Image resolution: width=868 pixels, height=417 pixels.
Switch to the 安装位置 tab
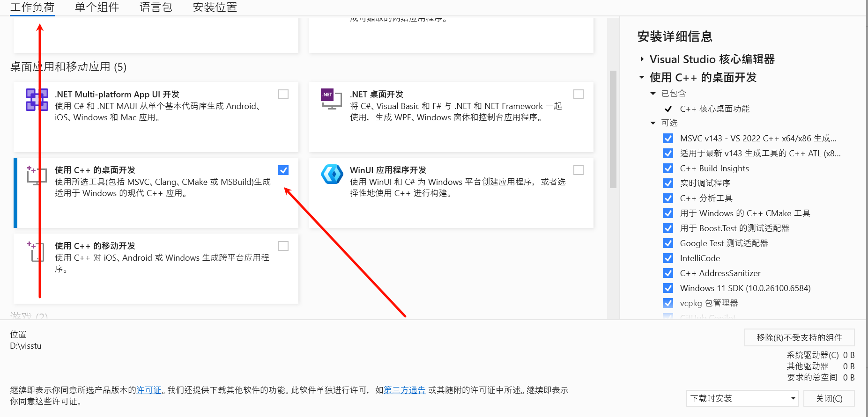point(215,7)
